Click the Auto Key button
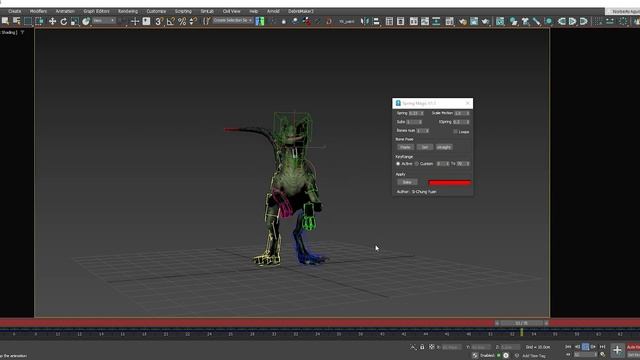 [x=633, y=347]
